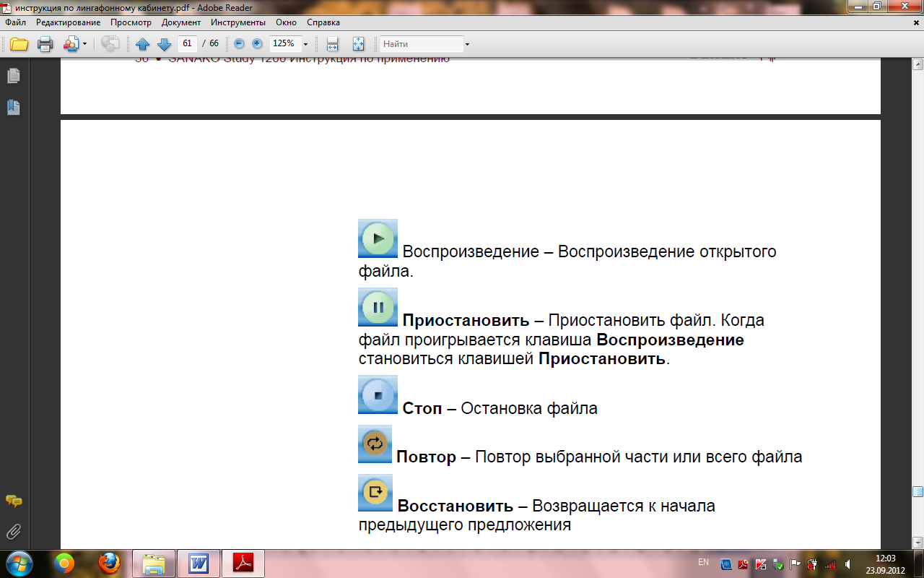
Task: Go to previous page with up arrow
Action: (x=143, y=44)
